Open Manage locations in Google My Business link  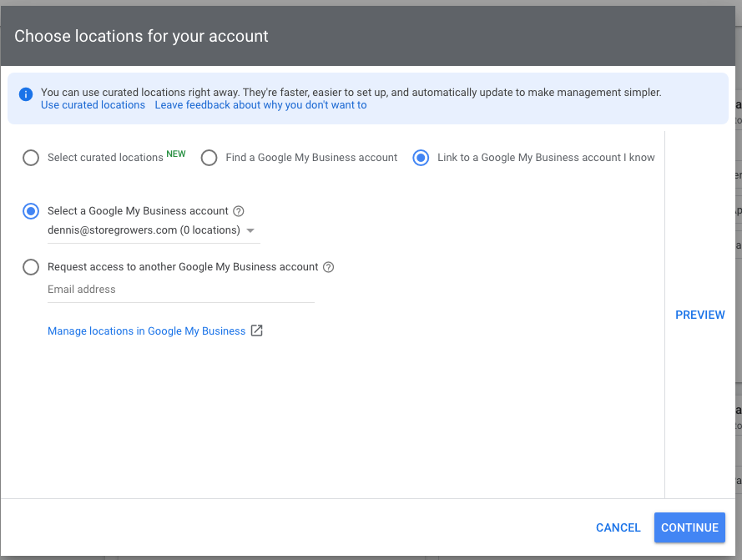pyautogui.click(x=146, y=330)
